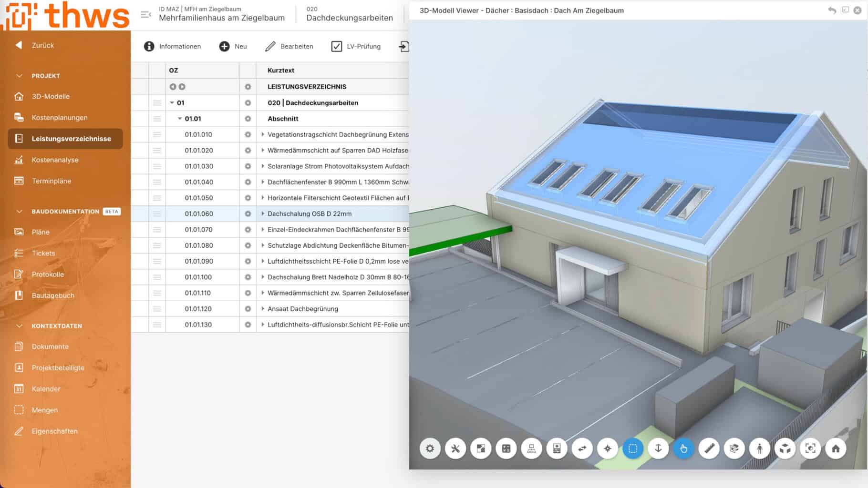Reset view with the home icon

tap(836, 448)
